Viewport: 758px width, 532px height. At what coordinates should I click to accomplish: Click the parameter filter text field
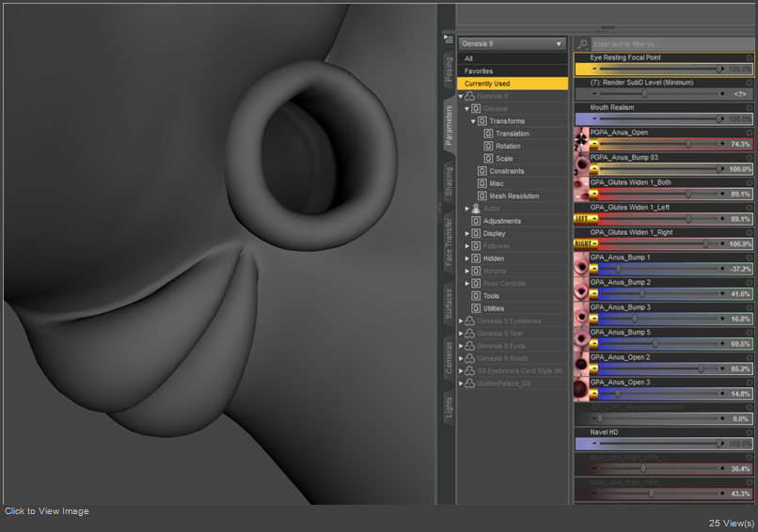[x=672, y=44]
